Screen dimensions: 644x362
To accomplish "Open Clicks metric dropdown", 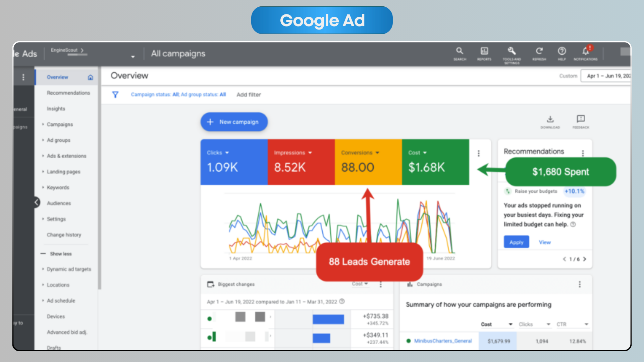I will 218,153.
